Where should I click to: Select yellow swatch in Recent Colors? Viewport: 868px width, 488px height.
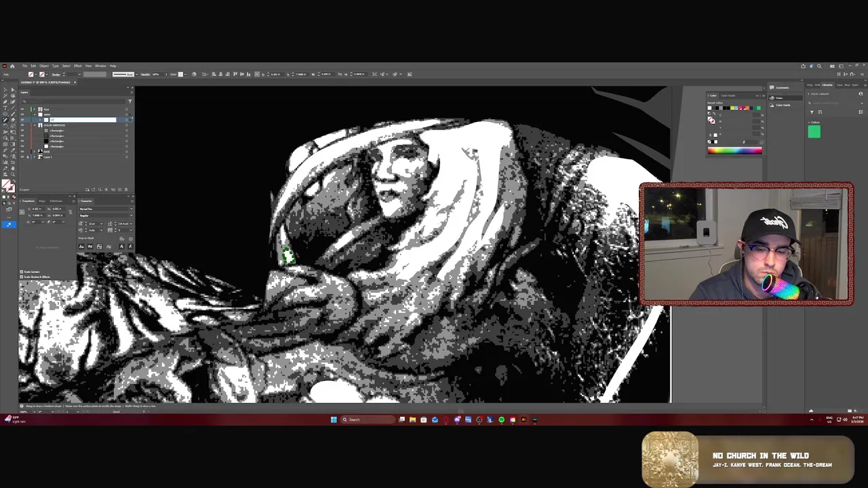click(x=732, y=108)
